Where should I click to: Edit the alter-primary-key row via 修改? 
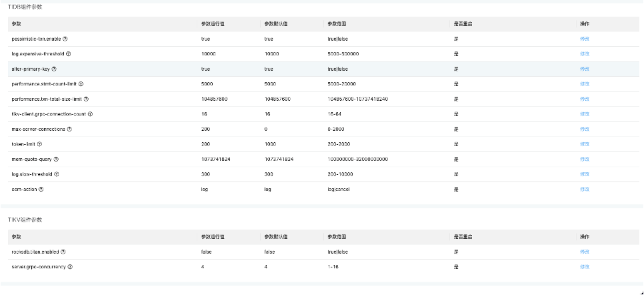(585, 69)
